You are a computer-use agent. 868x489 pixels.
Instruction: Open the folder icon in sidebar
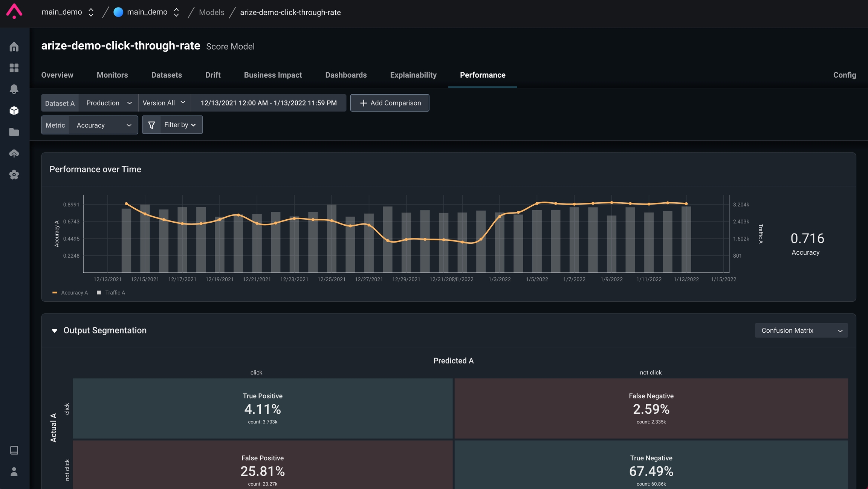[14, 132]
